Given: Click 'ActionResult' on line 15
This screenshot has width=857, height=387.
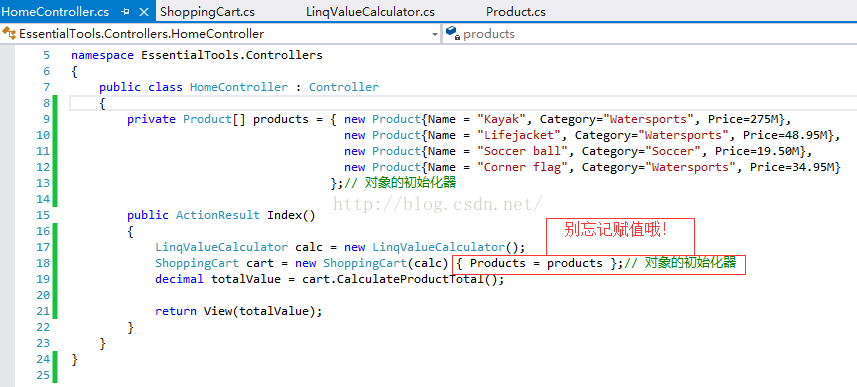Looking at the screenshot, I should 218,215.
